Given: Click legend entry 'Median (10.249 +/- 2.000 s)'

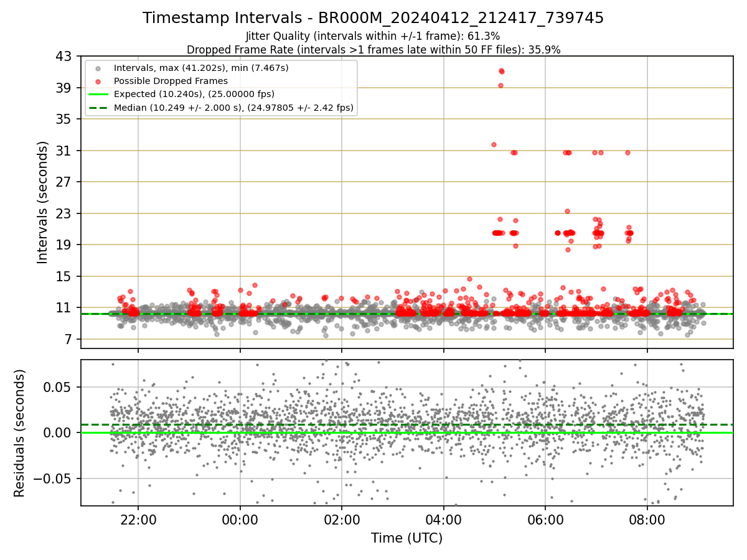Looking at the screenshot, I should point(233,108).
